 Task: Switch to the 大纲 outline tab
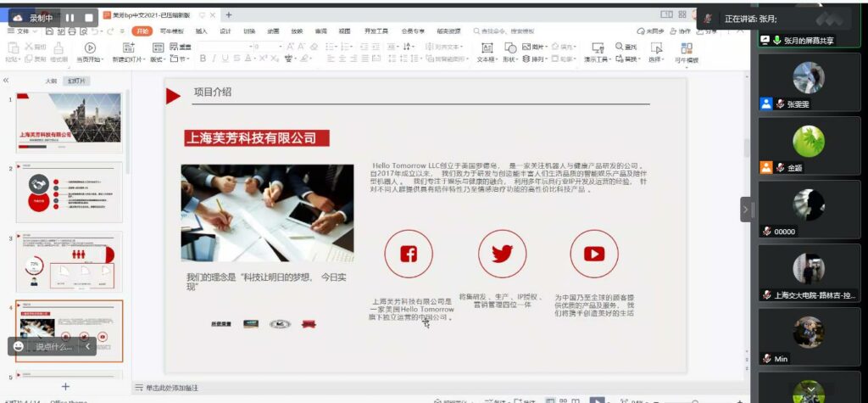coord(51,81)
